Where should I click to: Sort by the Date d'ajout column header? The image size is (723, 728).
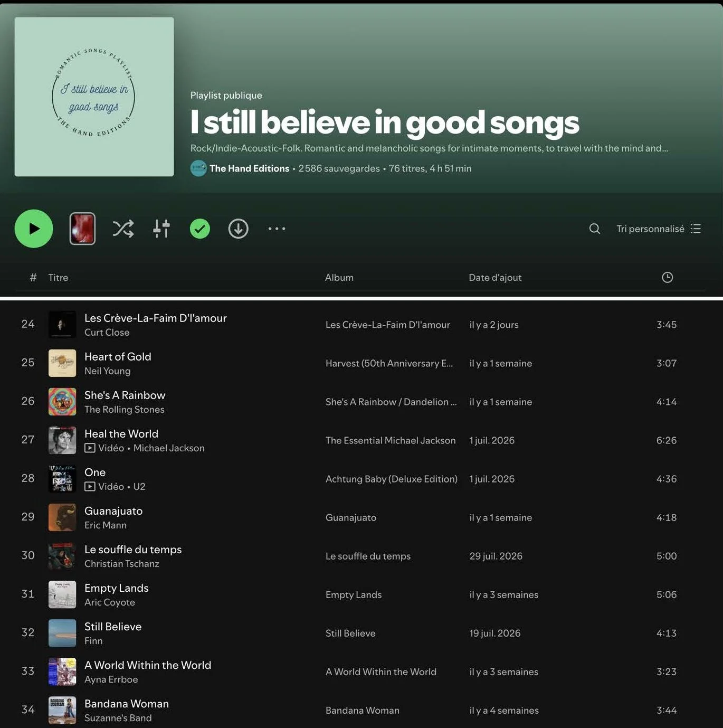pos(495,278)
